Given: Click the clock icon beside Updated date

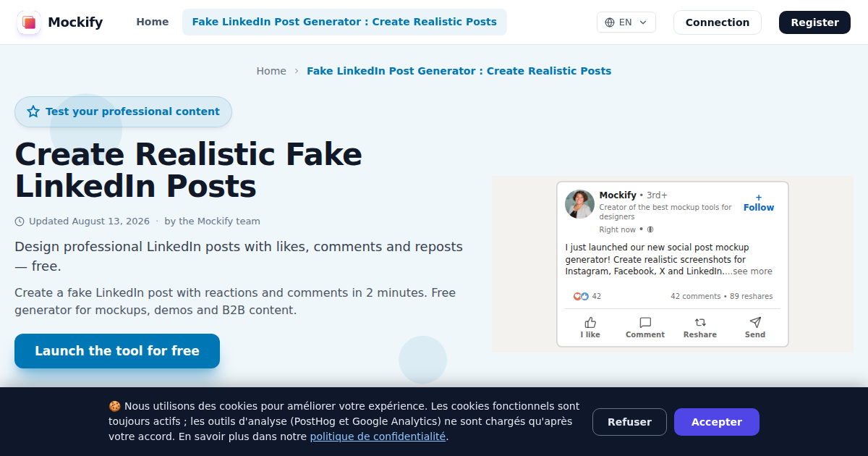Looking at the screenshot, I should pyautogui.click(x=20, y=221).
